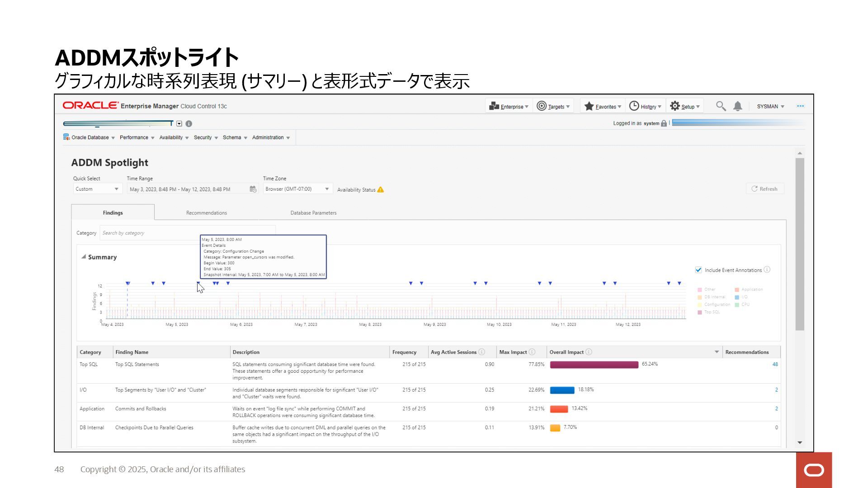
Task: Click the Search by category field
Action: pos(187,233)
